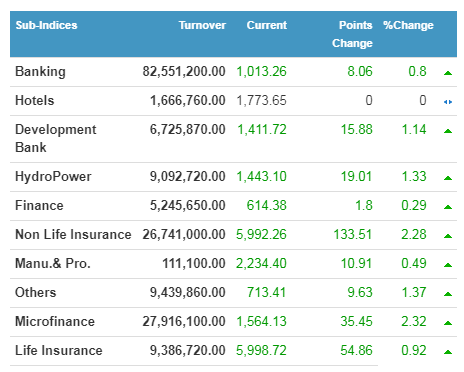This screenshot has width=464, height=372.
Task: Click Banking percent change 0.8
Action: pyautogui.click(x=418, y=71)
